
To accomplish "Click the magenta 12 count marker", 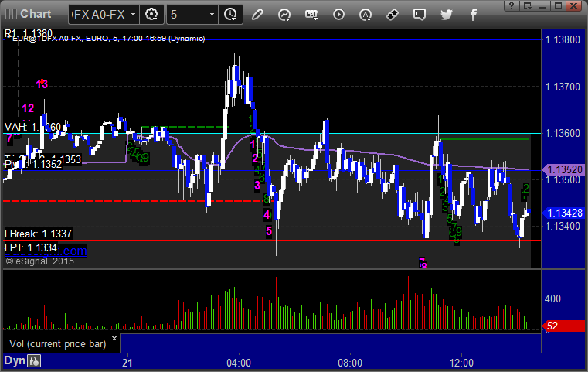I will [28, 108].
